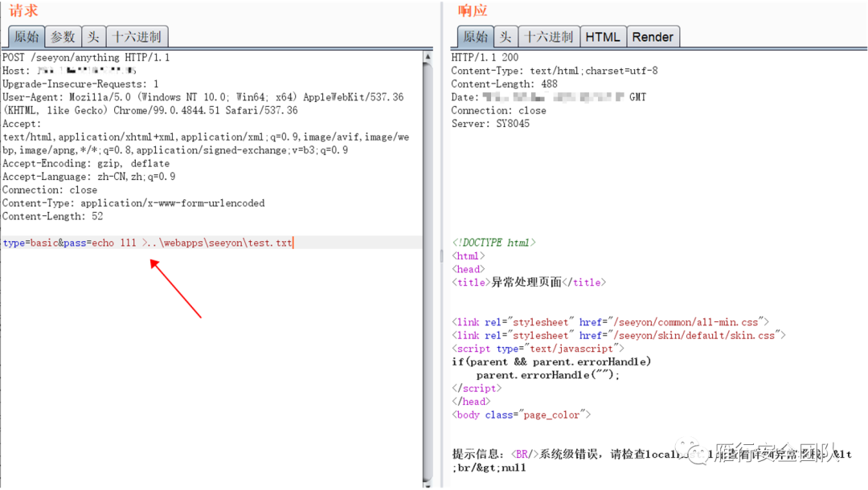Viewport: 868px width, 490px height.
Task: Click the if(parent && parent.errorHandle) line
Action: point(551,362)
